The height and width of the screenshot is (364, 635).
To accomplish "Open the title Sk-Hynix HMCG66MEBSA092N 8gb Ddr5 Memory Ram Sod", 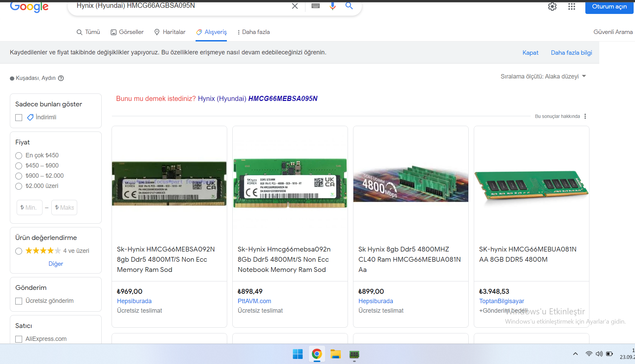I will click(166, 259).
